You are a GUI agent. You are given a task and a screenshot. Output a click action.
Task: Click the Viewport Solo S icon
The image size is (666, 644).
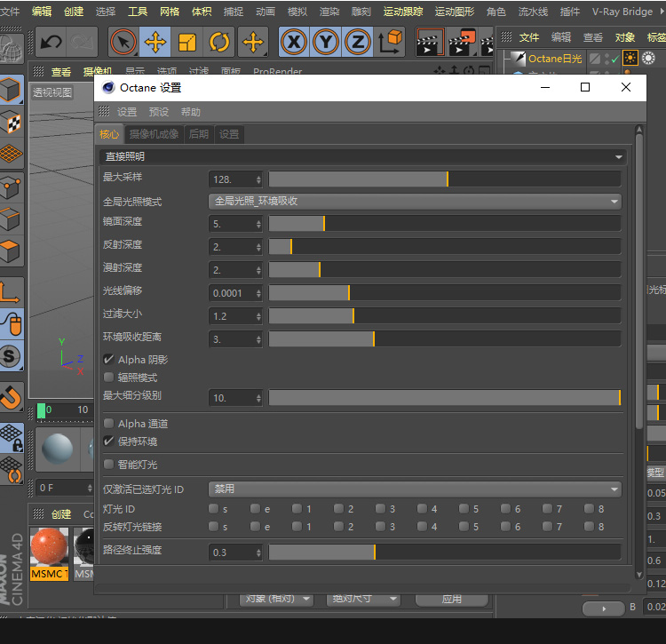(x=11, y=356)
